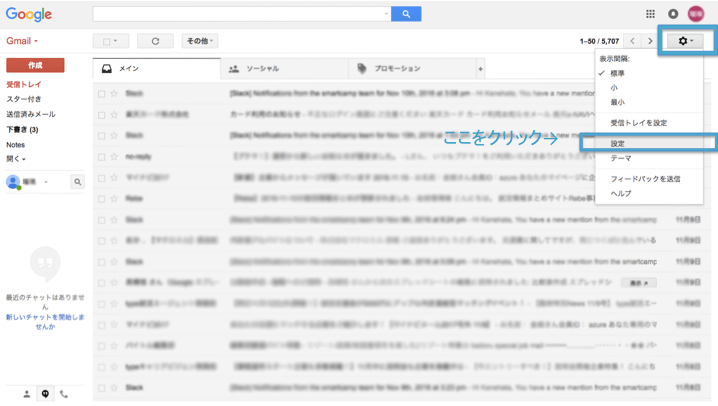This screenshot has width=718, height=406.
Task: Open スター付き folder
Action: pos(24,99)
